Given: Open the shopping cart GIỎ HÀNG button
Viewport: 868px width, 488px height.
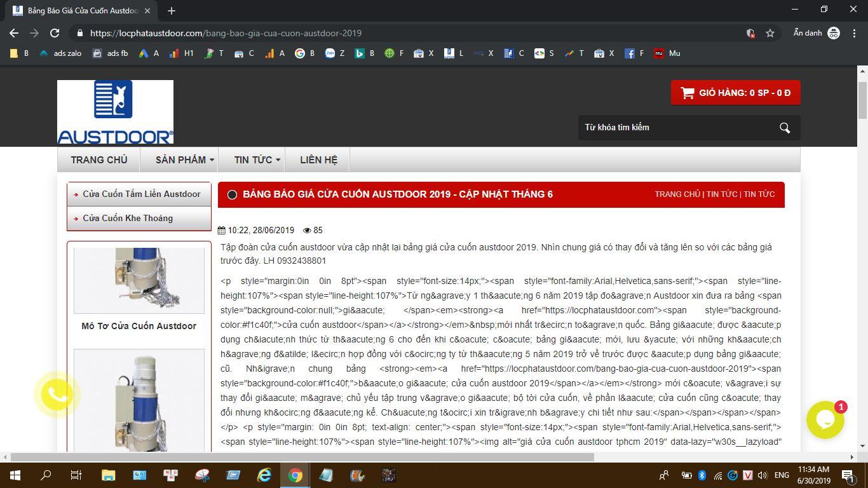Looking at the screenshot, I should pyautogui.click(x=735, y=93).
